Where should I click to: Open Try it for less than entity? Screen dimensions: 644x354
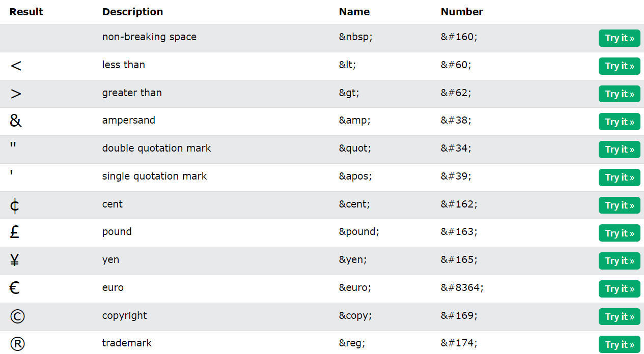pyautogui.click(x=619, y=66)
